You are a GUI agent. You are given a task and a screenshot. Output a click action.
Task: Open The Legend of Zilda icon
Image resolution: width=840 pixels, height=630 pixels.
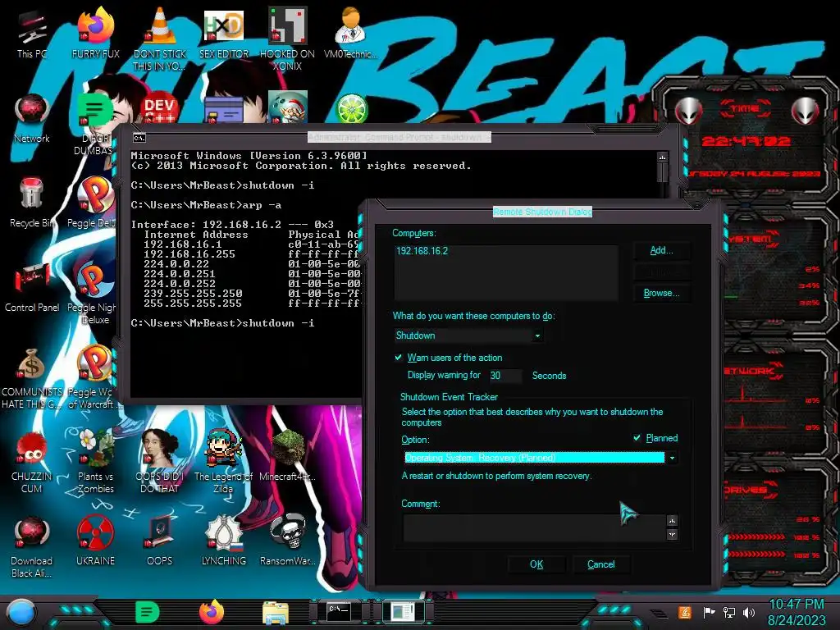click(223, 462)
